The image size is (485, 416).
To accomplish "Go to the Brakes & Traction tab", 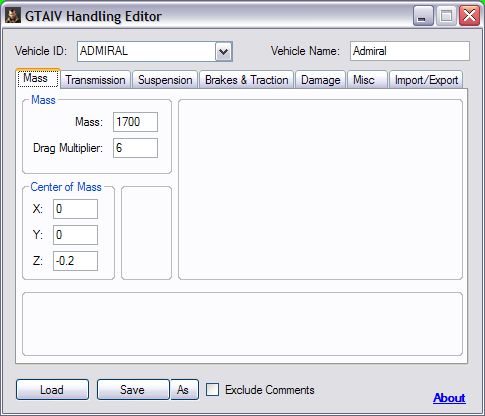I will [246, 80].
